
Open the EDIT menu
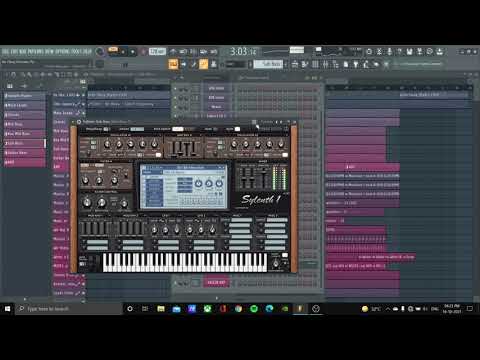(x=14, y=51)
